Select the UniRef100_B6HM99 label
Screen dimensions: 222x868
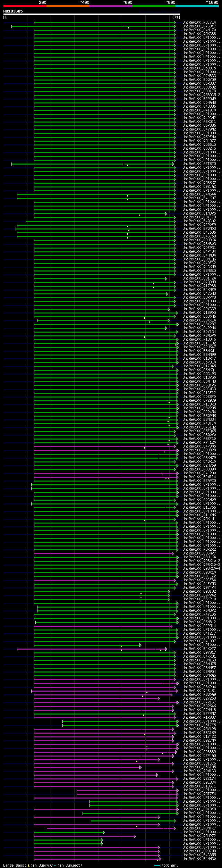tap(199, 355)
